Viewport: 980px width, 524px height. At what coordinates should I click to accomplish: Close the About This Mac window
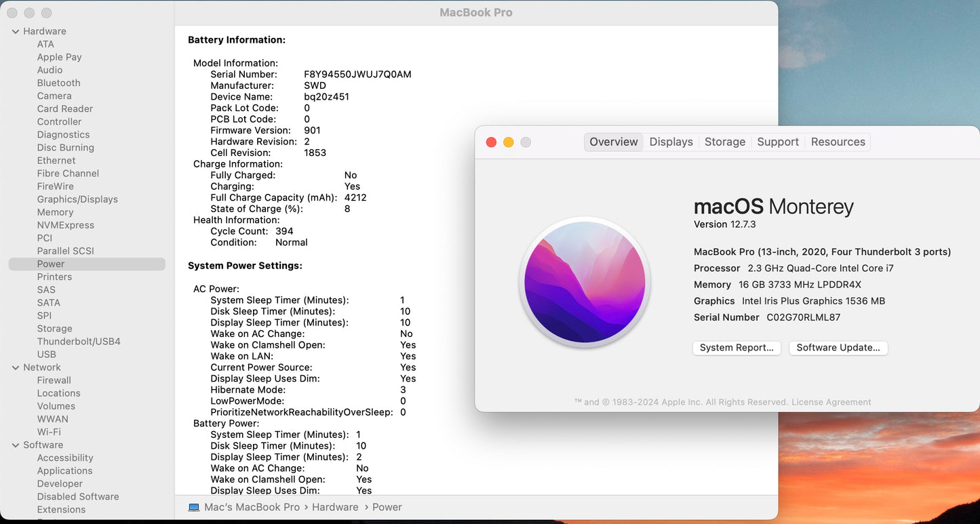click(491, 142)
